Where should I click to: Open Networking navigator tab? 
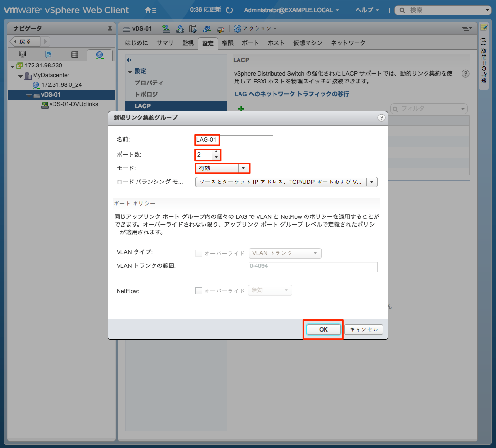100,55
